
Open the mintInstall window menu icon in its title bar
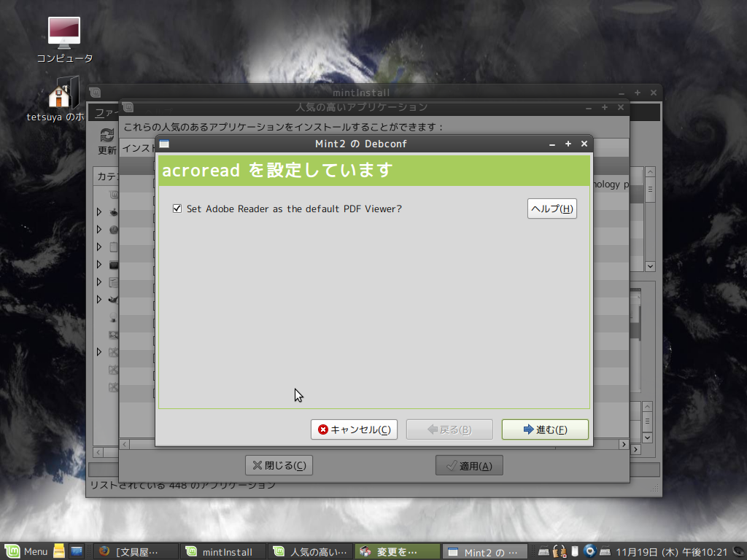95,93
